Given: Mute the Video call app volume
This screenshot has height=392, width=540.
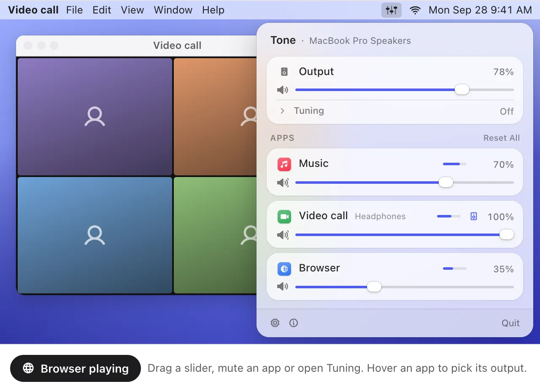Looking at the screenshot, I should (x=283, y=235).
